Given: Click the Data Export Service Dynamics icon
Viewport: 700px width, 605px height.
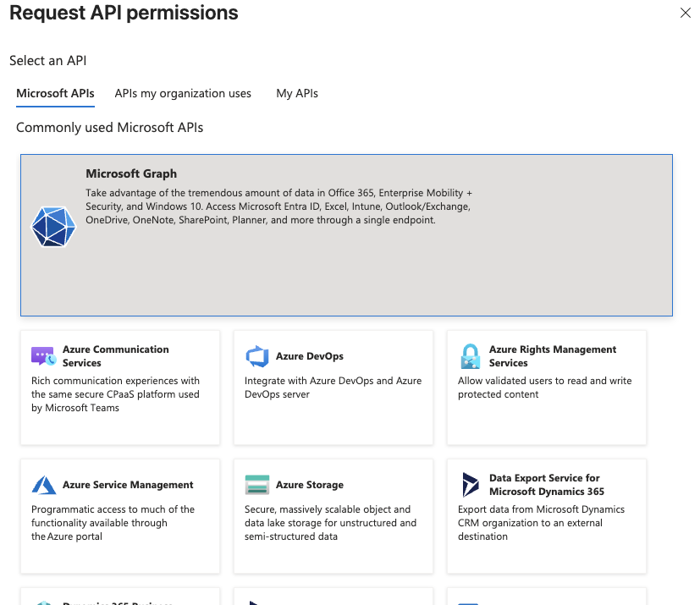Looking at the screenshot, I should (x=470, y=485).
